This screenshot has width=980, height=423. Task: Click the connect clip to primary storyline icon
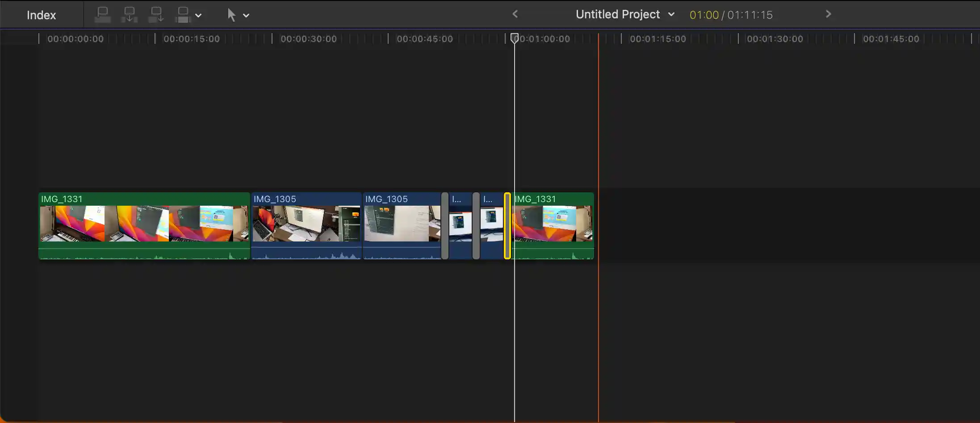click(x=103, y=15)
